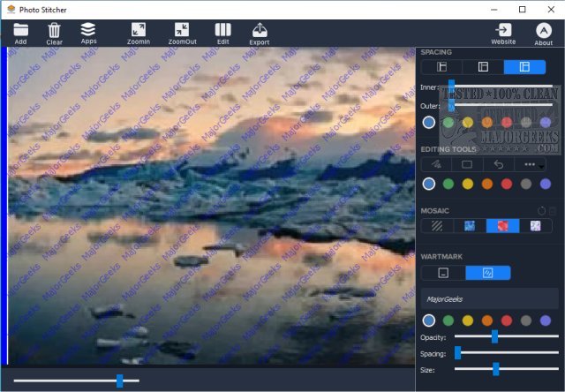Select the third highlighted spacing layout

524,67
